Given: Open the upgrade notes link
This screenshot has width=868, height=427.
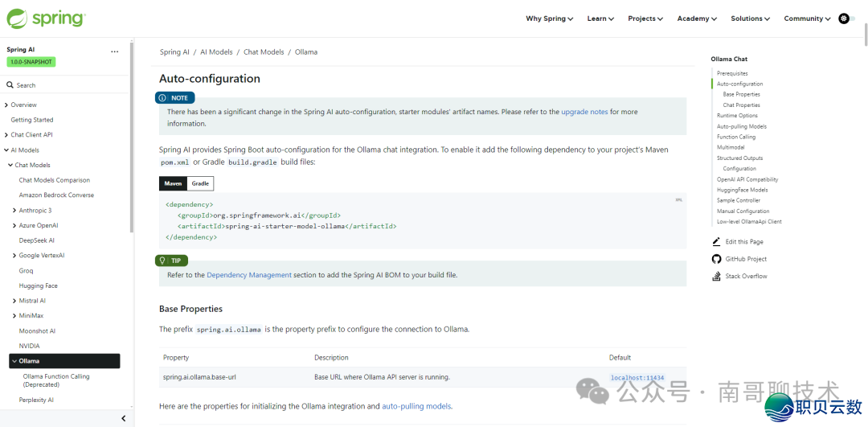Looking at the screenshot, I should pos(584,112).
